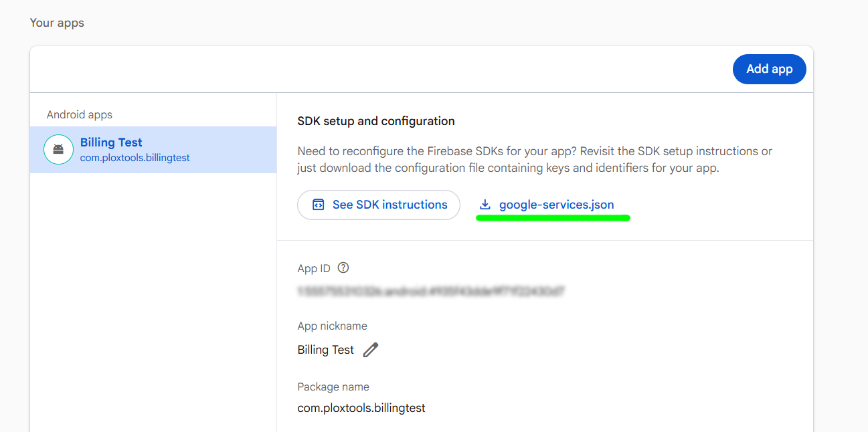868x432 pixels.
Task: Select Billing Test in the Android apps list
Action: [111, 142]
